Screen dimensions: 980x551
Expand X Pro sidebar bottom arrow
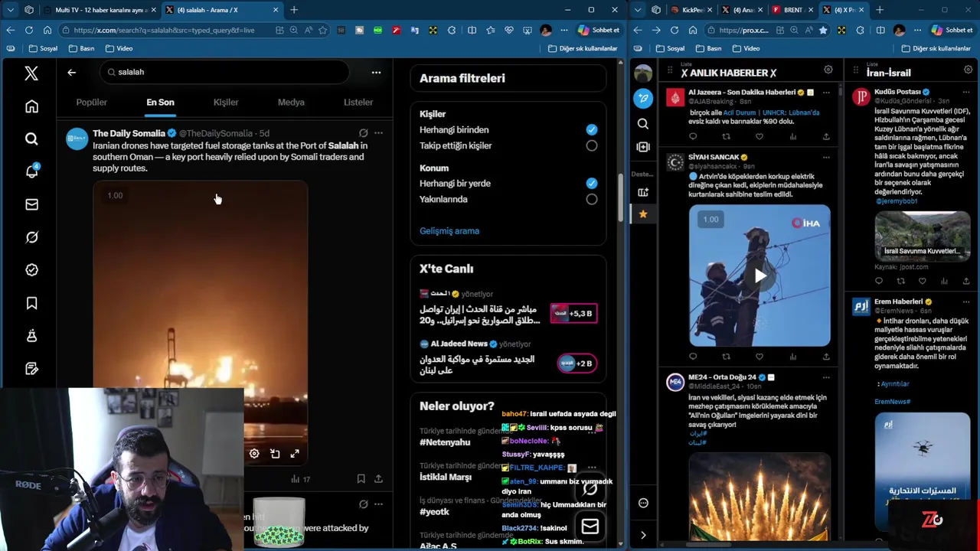643,535
